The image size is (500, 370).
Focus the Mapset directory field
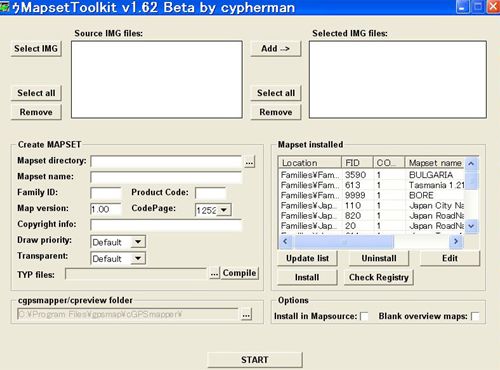coord(166,162)
